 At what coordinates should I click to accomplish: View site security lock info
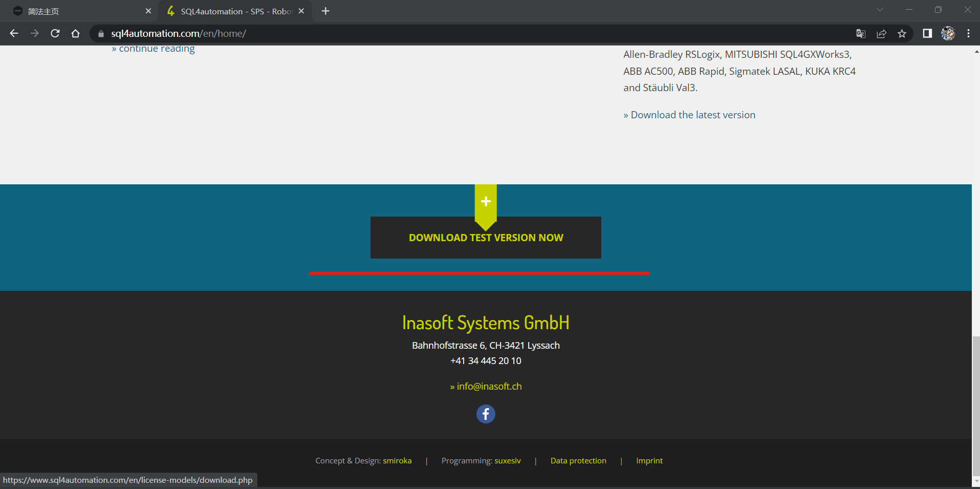tap(101, 34)
